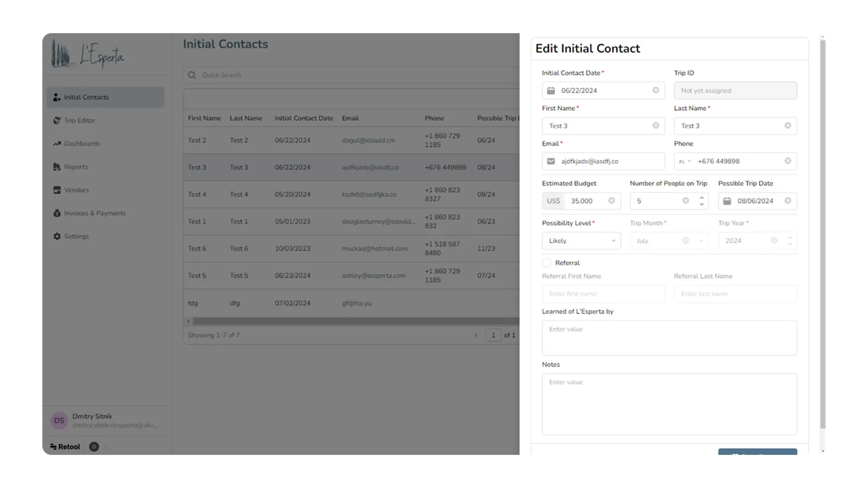
Task: Clear the Trip Month selection
Action: click(686, 241)
